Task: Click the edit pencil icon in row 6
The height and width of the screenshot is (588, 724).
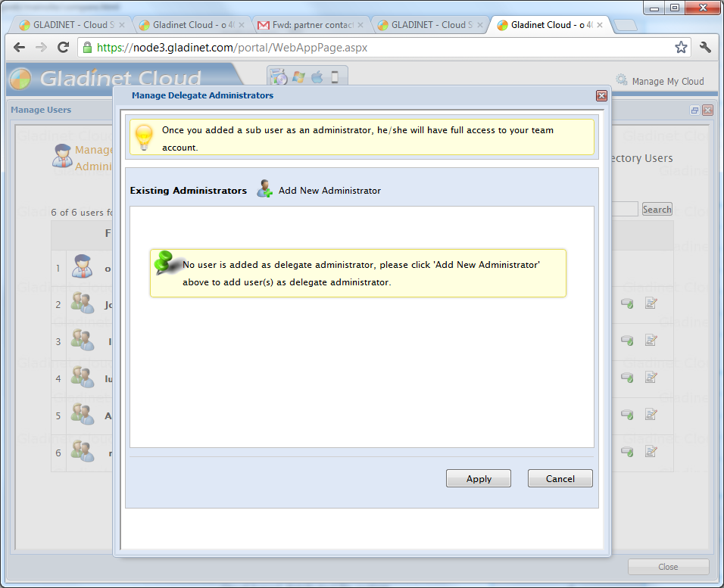Action: pyautogui.click(x=651, y=451)
